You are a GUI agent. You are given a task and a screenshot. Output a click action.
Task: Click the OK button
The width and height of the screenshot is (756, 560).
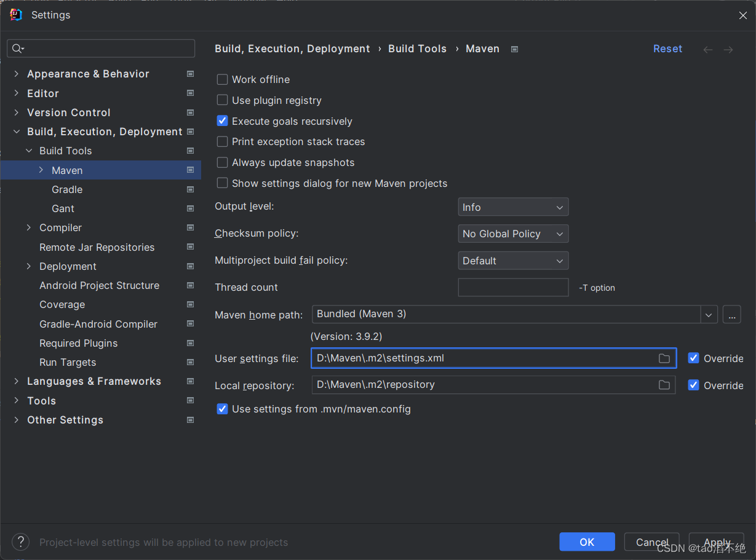click(587, 542)
